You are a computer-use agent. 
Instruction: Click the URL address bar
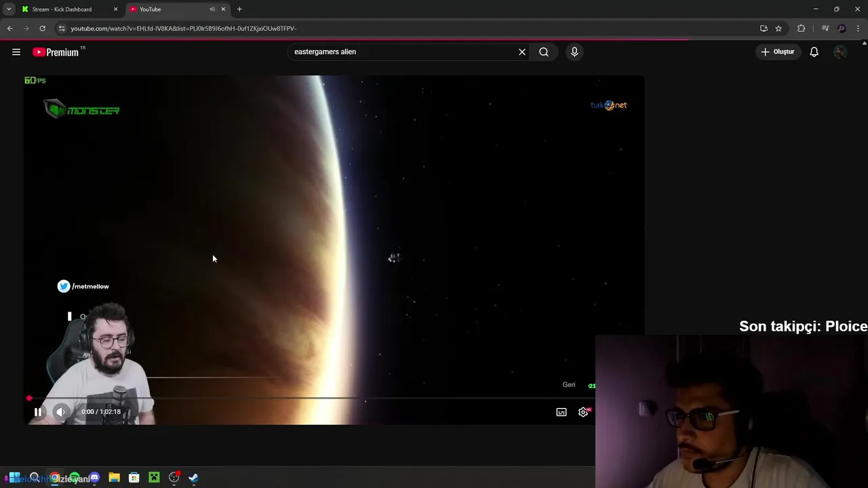407,28
